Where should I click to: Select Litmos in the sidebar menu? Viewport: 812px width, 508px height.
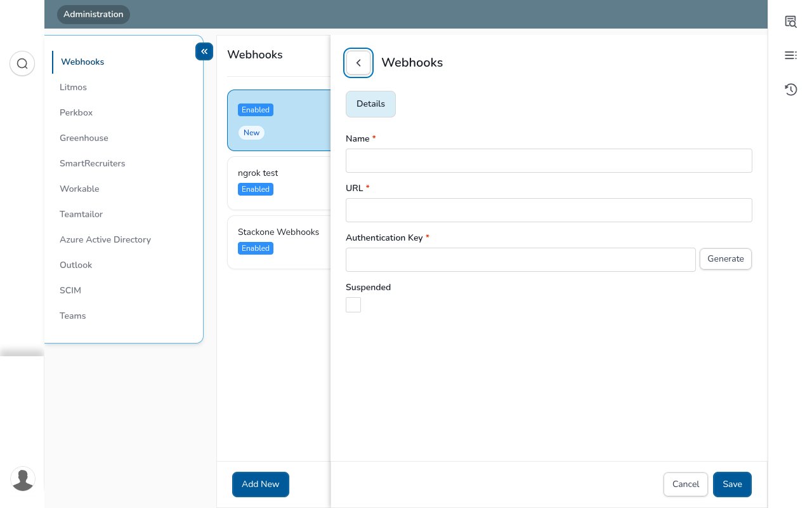pyautogui.click(x=73, y=87)
